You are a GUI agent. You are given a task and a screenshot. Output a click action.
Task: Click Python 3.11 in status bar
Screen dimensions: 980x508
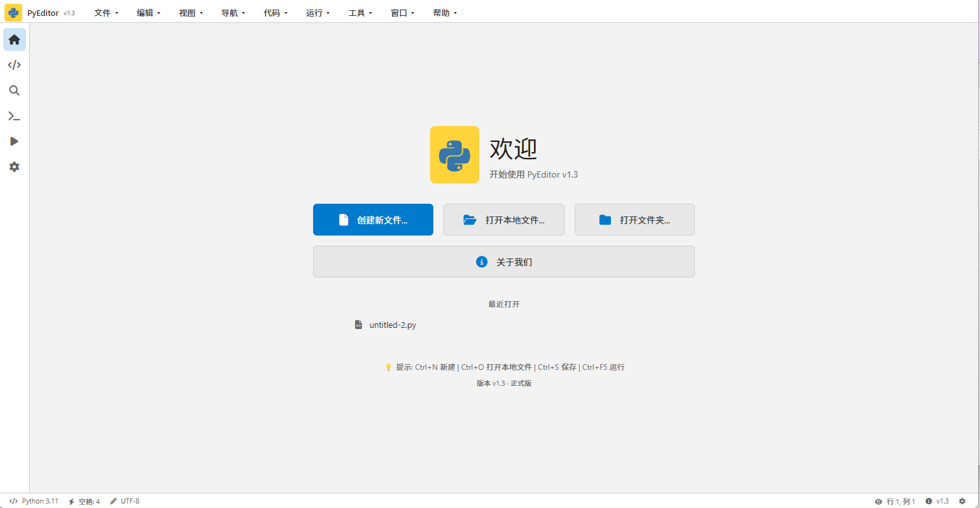pos(40,501)
